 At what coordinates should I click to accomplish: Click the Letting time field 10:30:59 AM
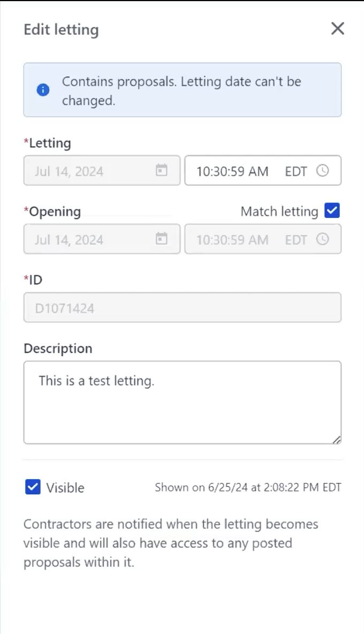(232, 171)
